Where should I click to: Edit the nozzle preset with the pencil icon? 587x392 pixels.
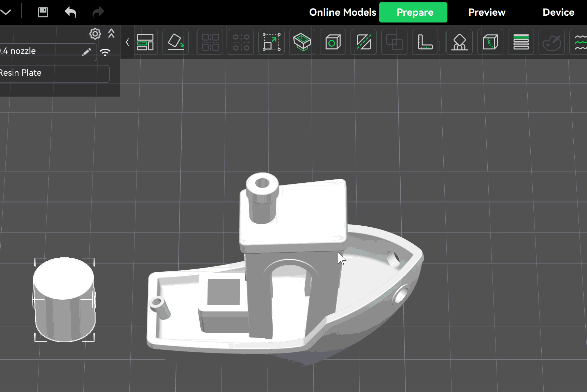[x=87, y=52]
